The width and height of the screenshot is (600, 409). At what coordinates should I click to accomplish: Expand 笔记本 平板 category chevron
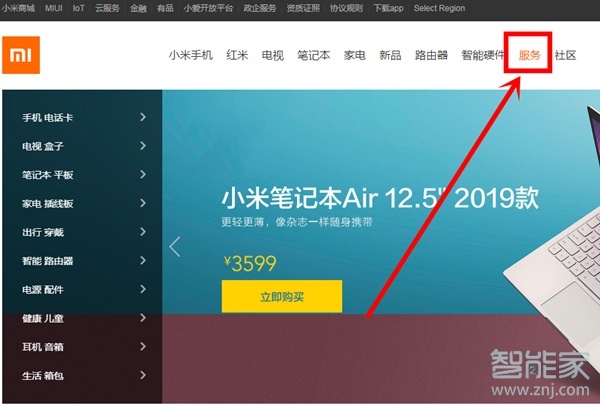click(143, 174)
